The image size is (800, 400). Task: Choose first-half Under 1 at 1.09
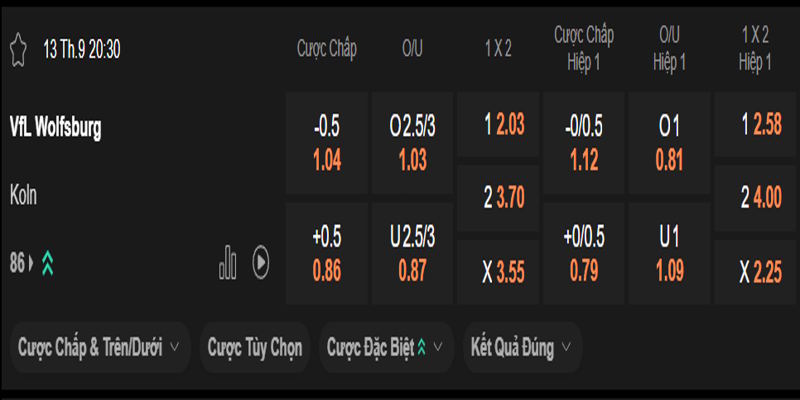tap(669, 253)
